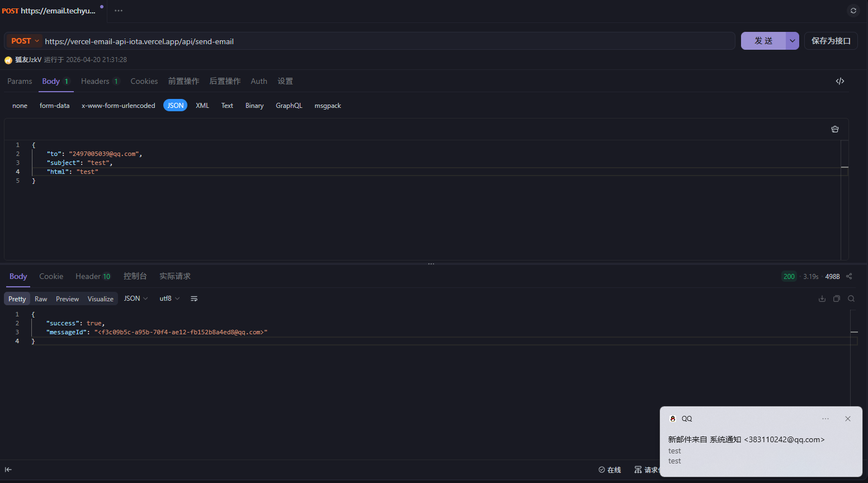Click the 保存为接口 button
Image resolution: width=868 pixels, height=483 pixels.
pos(831,41)
